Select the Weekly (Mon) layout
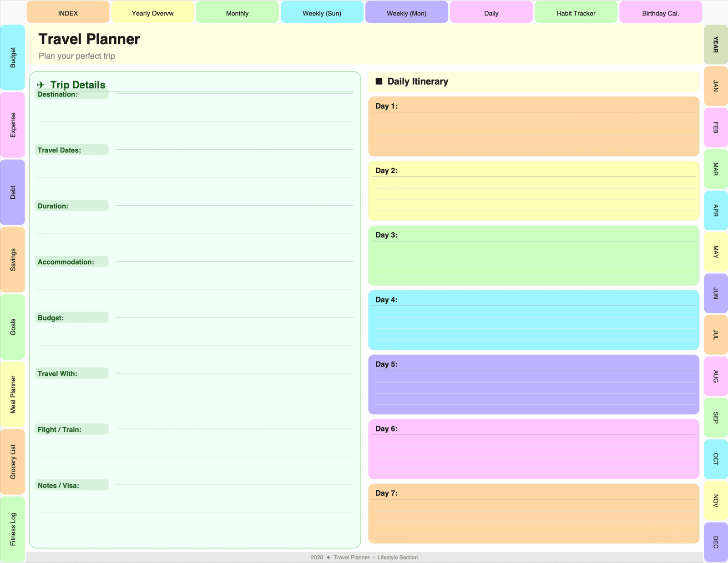Screen dimensions: 728x563 coord(406,12)
